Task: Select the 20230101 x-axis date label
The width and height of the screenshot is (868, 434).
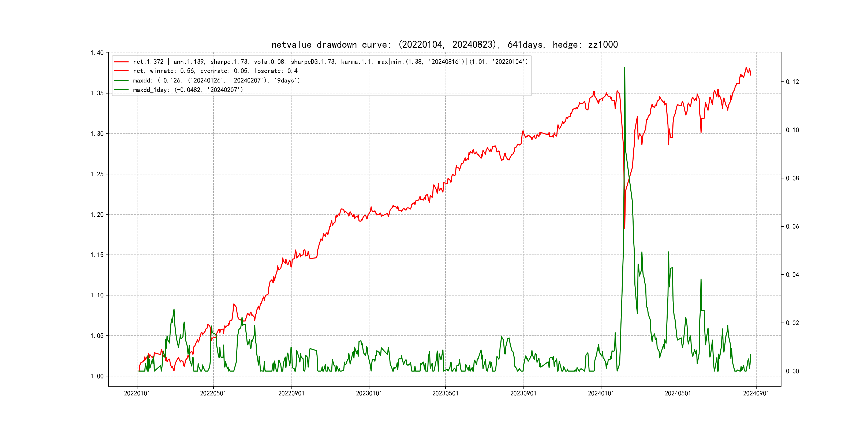Action: pos(369,394)
